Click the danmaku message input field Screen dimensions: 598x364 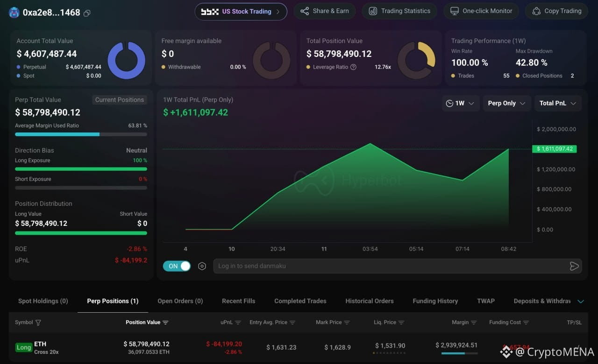[x=390, y=266]
